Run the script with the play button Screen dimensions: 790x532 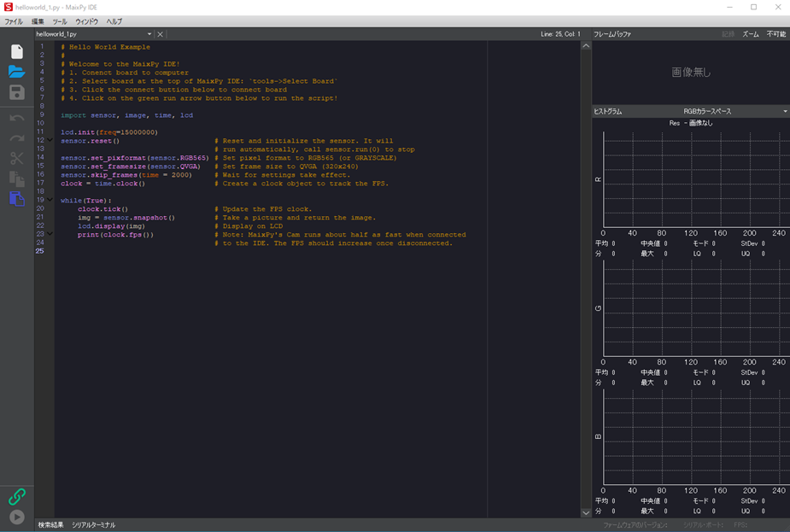point(16,517)
